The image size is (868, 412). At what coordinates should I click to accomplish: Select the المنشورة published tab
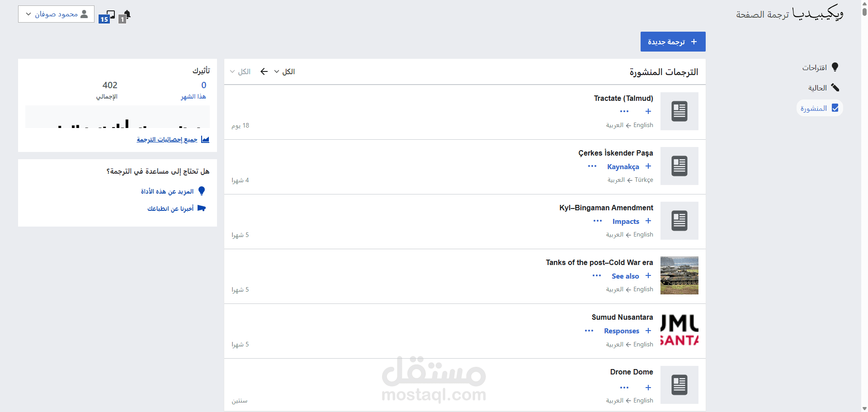coord(820,108)
